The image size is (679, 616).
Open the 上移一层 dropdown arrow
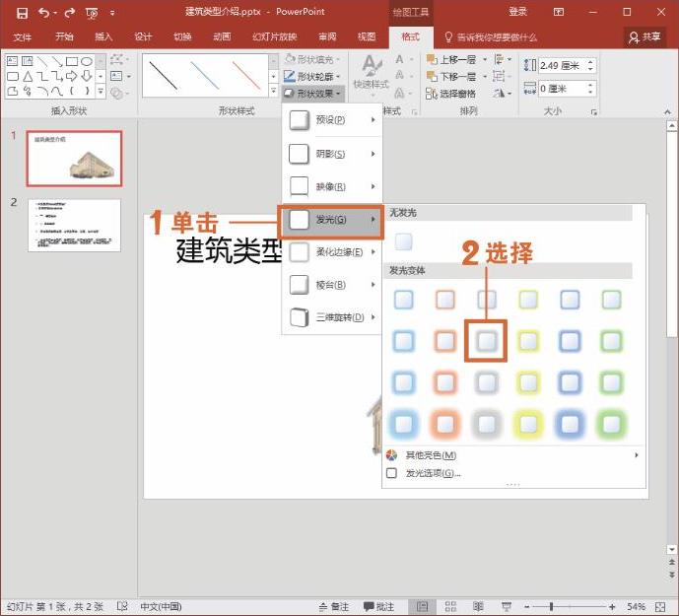click(x=485, y=60)
